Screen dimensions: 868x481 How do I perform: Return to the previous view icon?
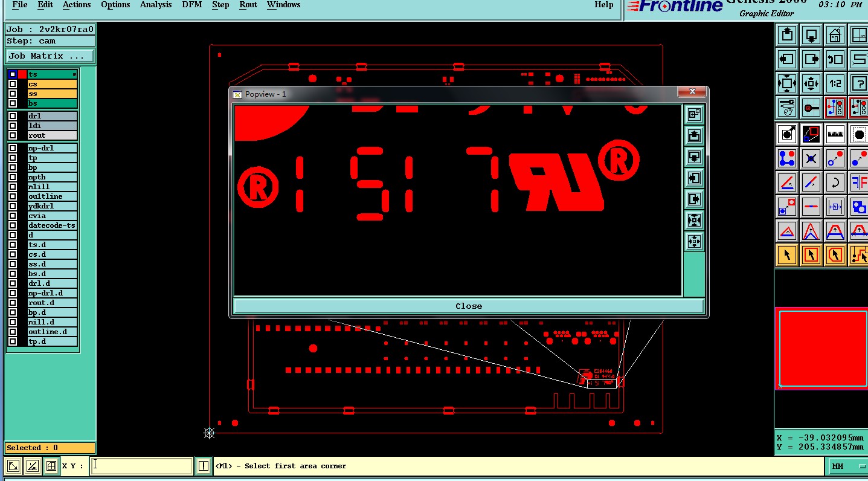click(x=835, y=59)
